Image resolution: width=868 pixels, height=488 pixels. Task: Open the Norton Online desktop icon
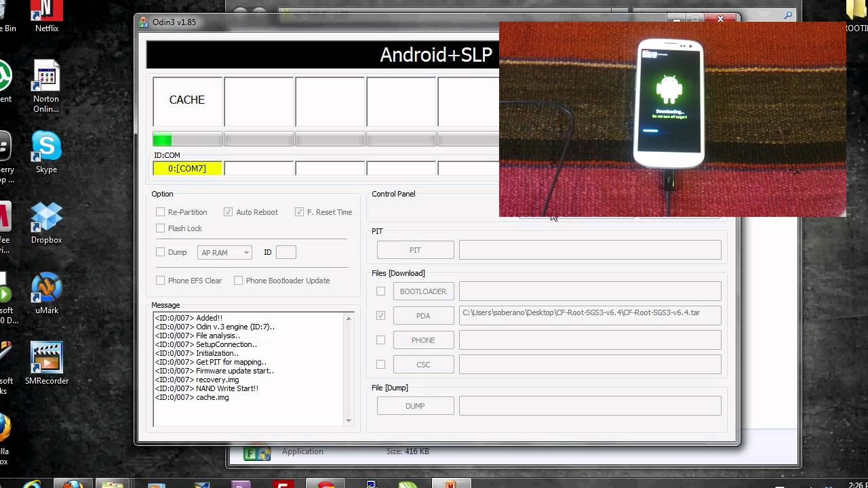(46, 87)
